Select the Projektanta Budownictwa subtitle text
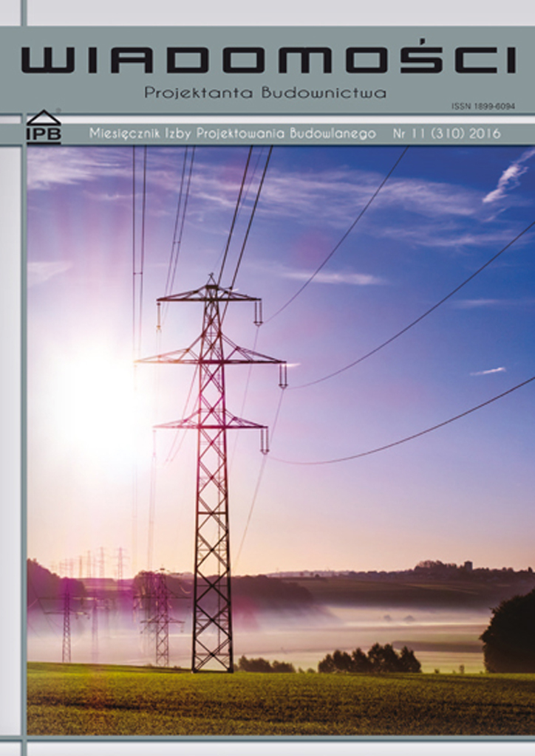The image size is (535, 756). tap(265, 93)
